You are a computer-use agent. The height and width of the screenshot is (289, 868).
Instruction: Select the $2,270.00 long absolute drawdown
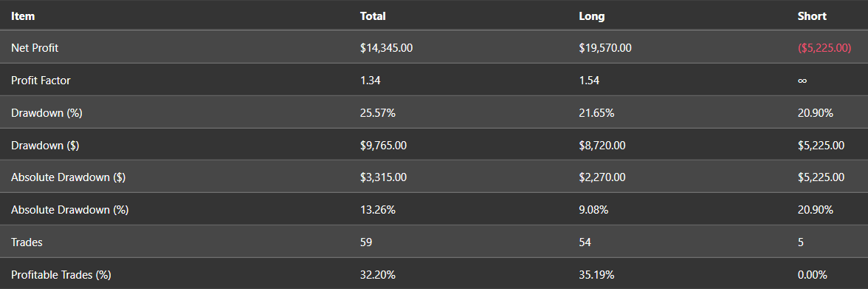[602, 177]
